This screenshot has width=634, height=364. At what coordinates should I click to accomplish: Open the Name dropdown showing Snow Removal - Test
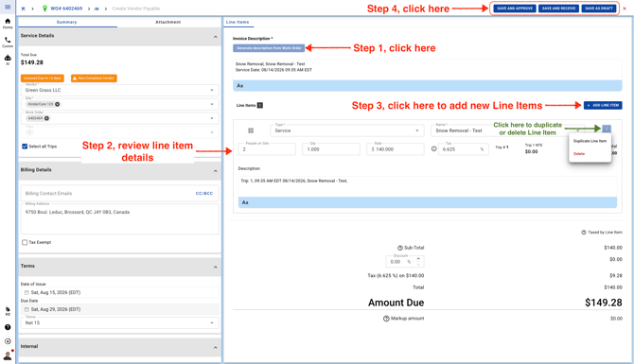pyautogui.click(x=508, y=130)
